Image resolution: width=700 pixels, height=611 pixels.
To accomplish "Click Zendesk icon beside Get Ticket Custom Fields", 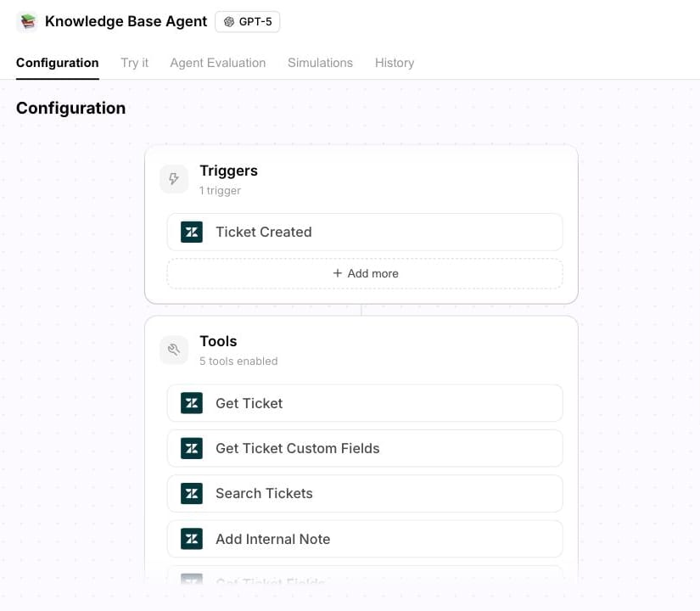I will [x=192, y=448].
